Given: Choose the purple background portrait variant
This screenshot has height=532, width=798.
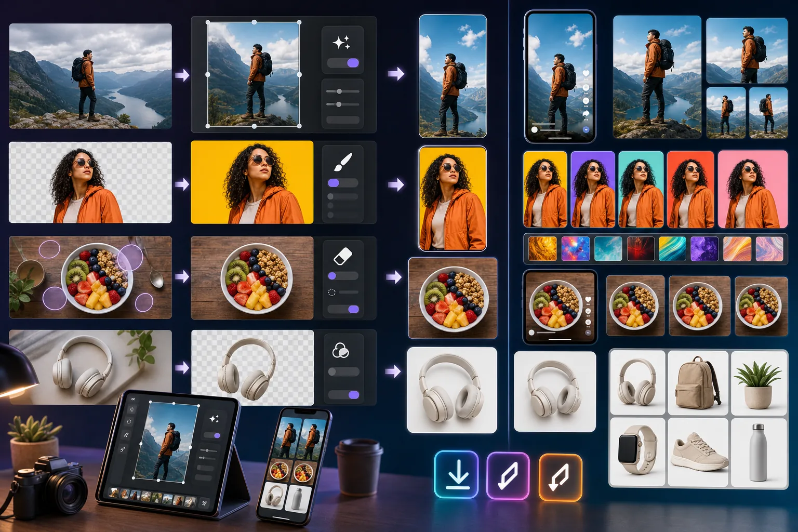Looking at the screenshot, I should [x=593, y=190].
